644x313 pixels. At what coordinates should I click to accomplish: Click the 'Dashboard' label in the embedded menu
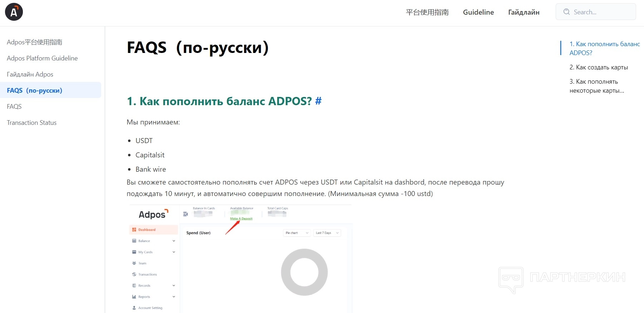pyautogui.click(x=147, y=230)
